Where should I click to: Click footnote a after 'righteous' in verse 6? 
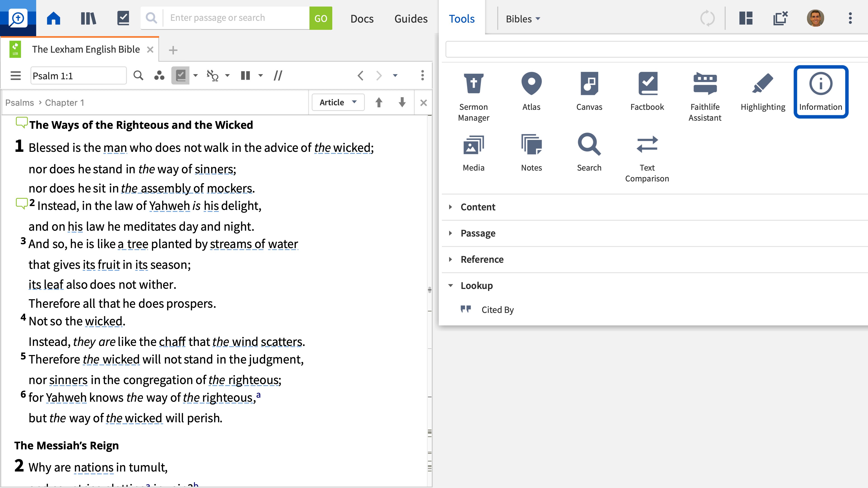tap(258, 395)
